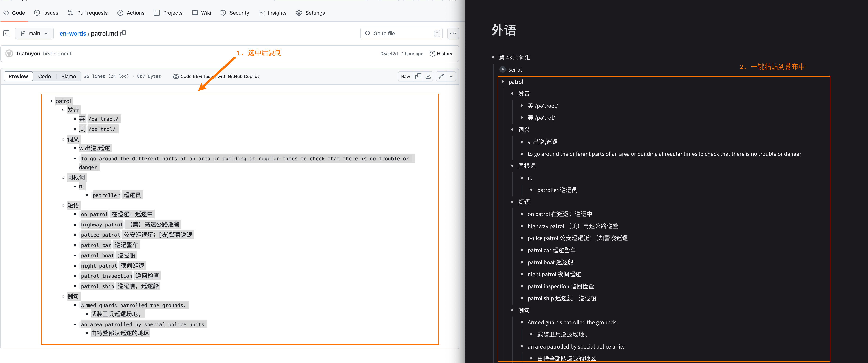
Task: Click the Tdahuyou avatar image
Action: [x=9, y=53]
